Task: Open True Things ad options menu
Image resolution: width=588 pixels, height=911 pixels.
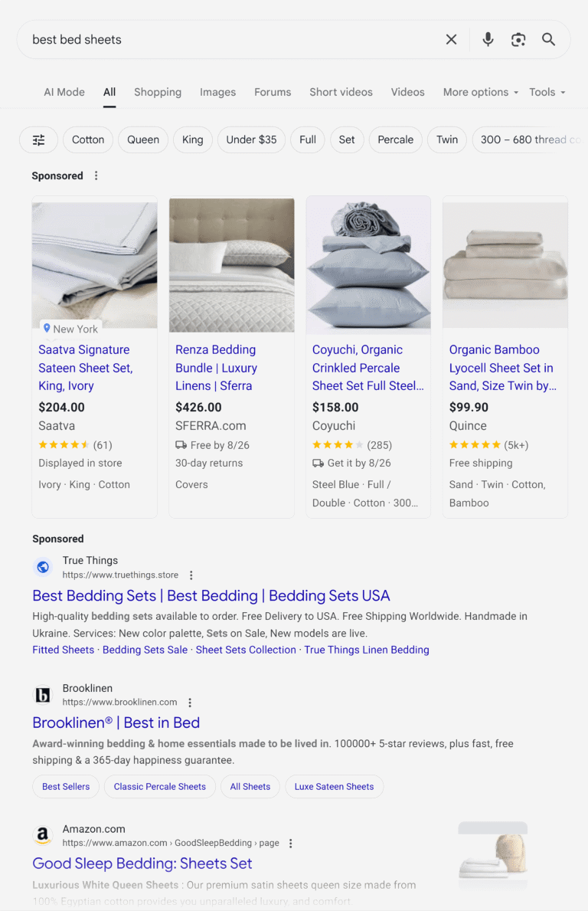Action: 191,575
